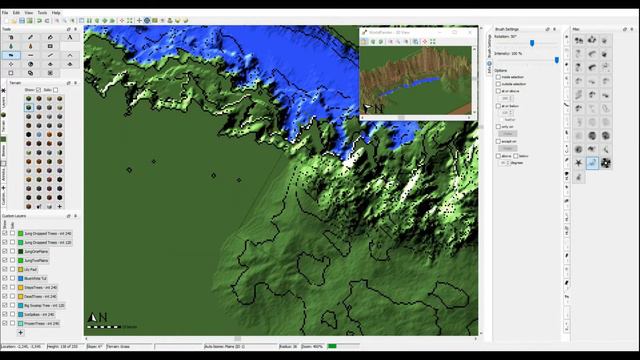This screenshot has height=360, width=640.
Task: Click the Undo arrow in main toolbar
Action: [x=40, y=20]
